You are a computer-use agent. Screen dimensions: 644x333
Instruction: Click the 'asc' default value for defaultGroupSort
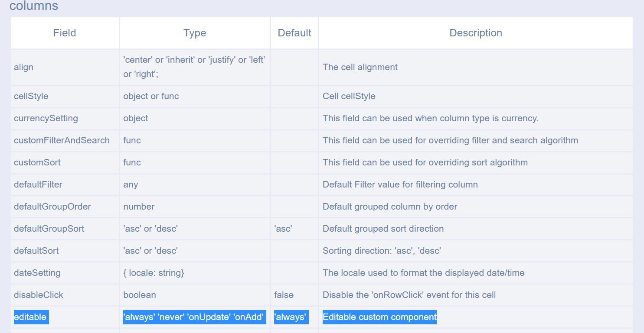pyautogui.click(x=282, y=229)
